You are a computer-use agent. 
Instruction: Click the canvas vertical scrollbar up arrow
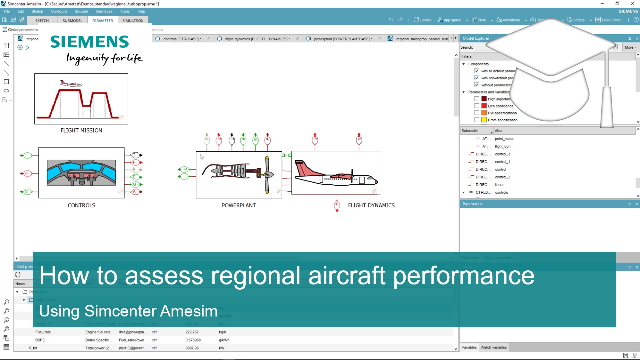click(x=456, y=55)
